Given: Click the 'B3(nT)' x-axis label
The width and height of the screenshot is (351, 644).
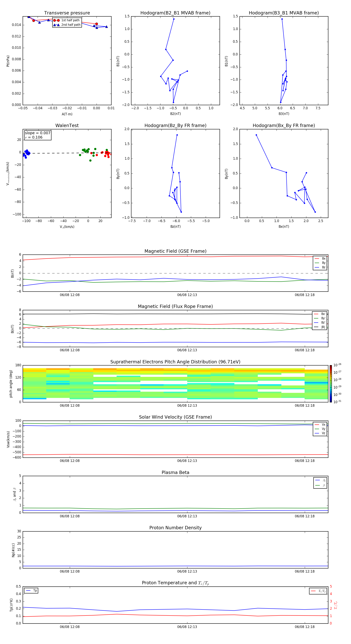Looking at the screenshot, I should click(284, 114).
